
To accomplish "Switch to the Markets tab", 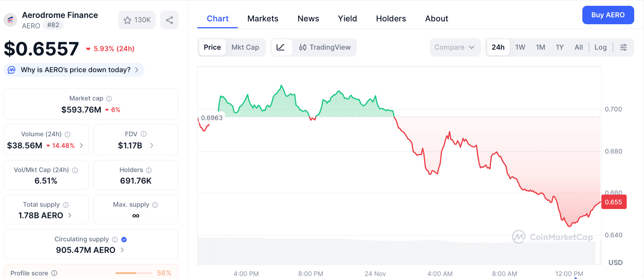I will coord(263,19).
